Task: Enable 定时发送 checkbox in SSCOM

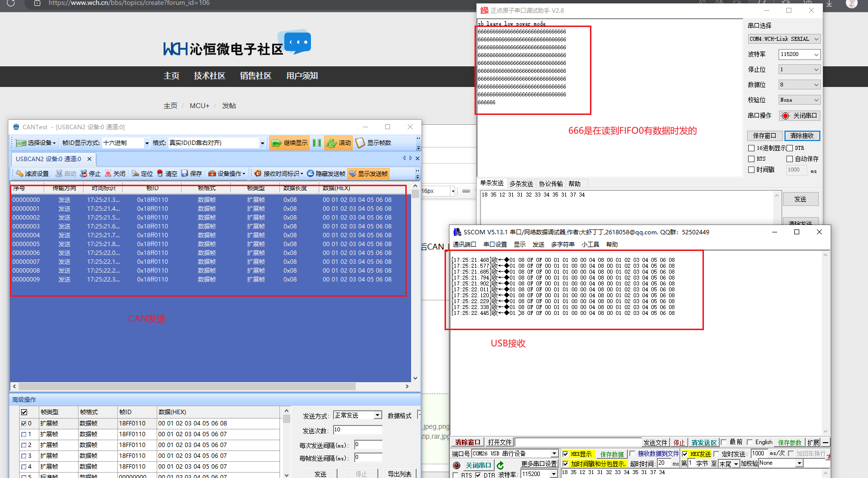Action: 716,454
